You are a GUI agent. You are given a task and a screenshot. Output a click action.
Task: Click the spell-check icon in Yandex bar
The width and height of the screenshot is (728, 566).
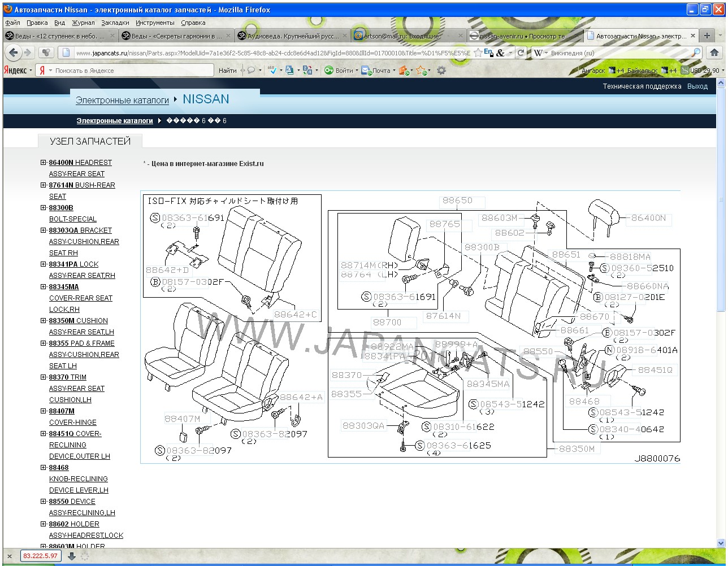(272, 70)
